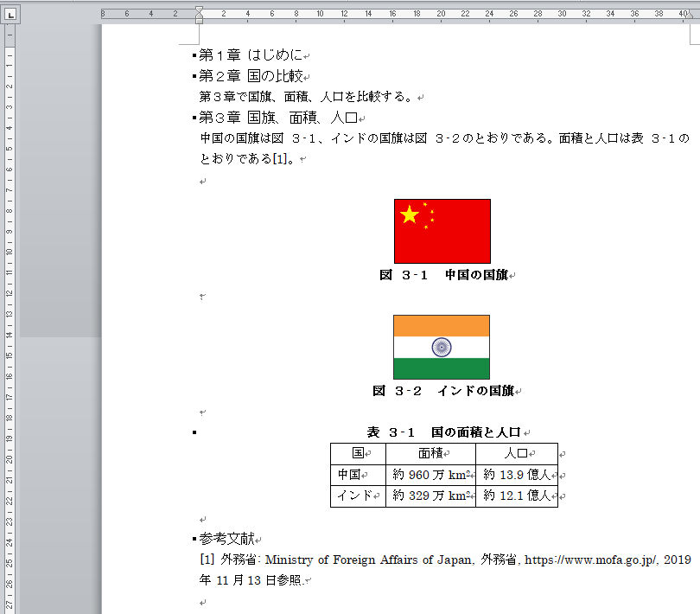The height and width of the screenshot is (614, 700).
Task: Click table cell 中国
Action: point(358,475)
